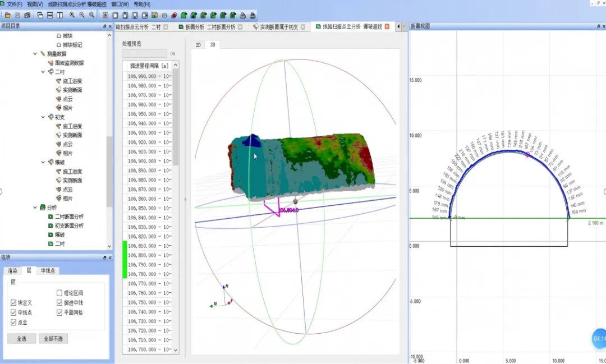Open the 视图(V) menu
This screenshot has height=364, width=606.
pyautogui.click(x=35, y=4)
